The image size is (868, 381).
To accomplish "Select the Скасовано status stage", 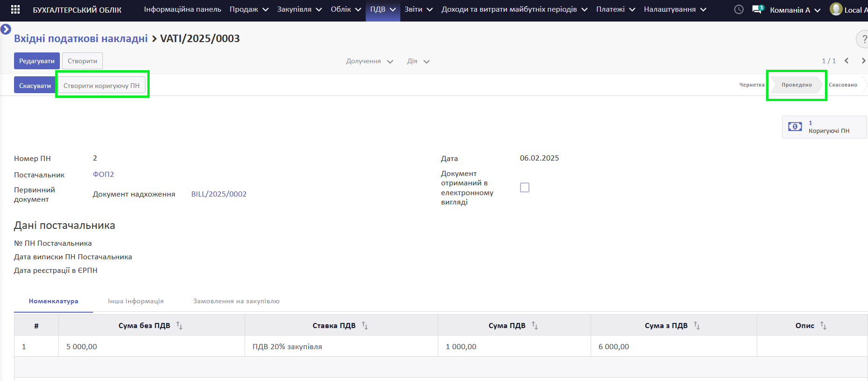I will click(x=843, y=85).
